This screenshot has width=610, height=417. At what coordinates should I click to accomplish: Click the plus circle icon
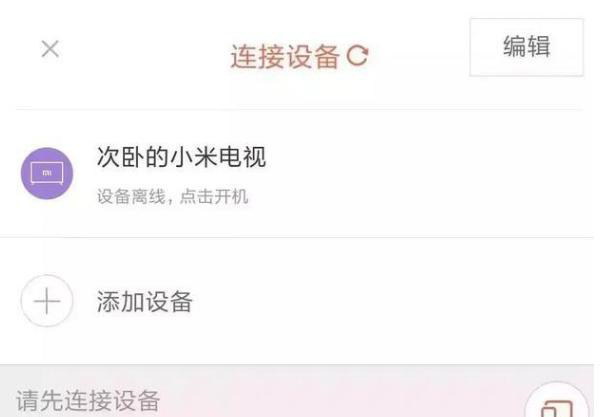click(47, 301)
